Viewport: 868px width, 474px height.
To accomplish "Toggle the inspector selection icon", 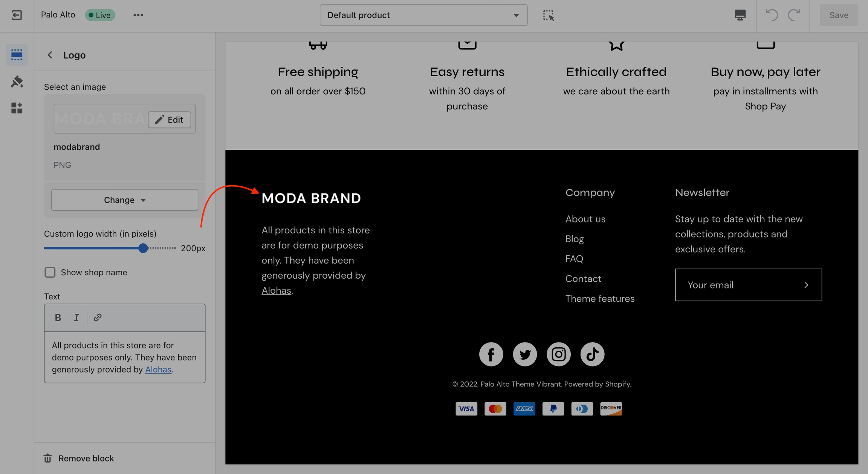I will click(548, 15).
